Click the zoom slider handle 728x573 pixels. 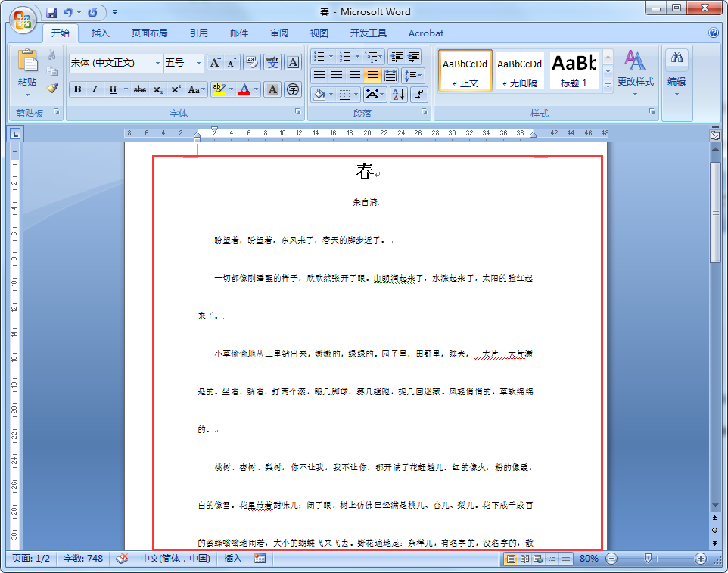coord(648,558)
